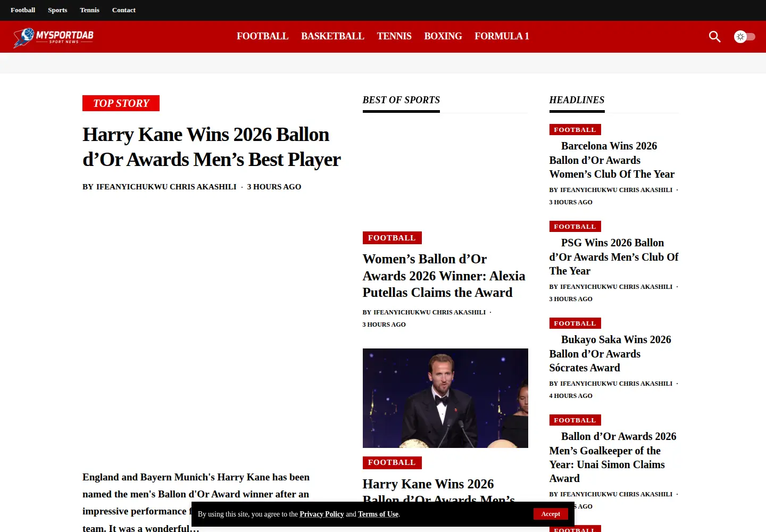Open the Terms of Use link
The image size is (766, 532).
click(x=378, y=514)
